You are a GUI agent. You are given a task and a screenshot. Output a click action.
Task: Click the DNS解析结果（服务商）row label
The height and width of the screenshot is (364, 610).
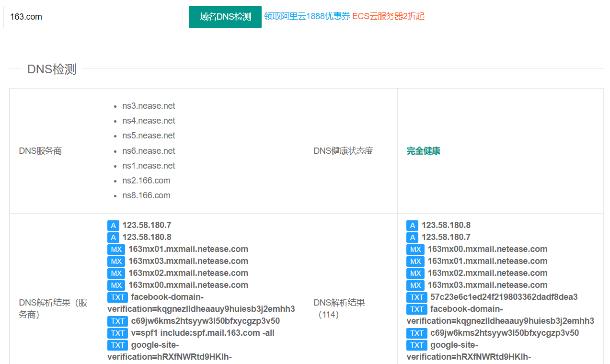coord(53,308)
